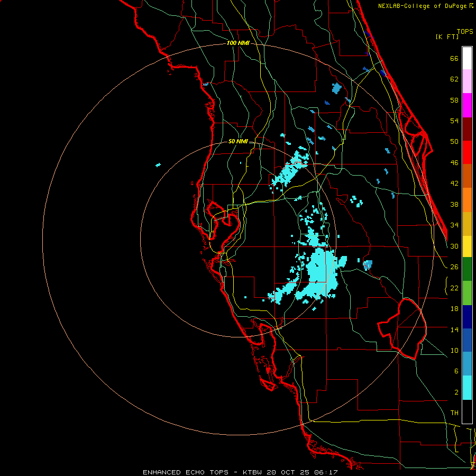Screen dimensions: 476x476
Task: Select the dark green legend swatch
Action: tap(467, 269)
